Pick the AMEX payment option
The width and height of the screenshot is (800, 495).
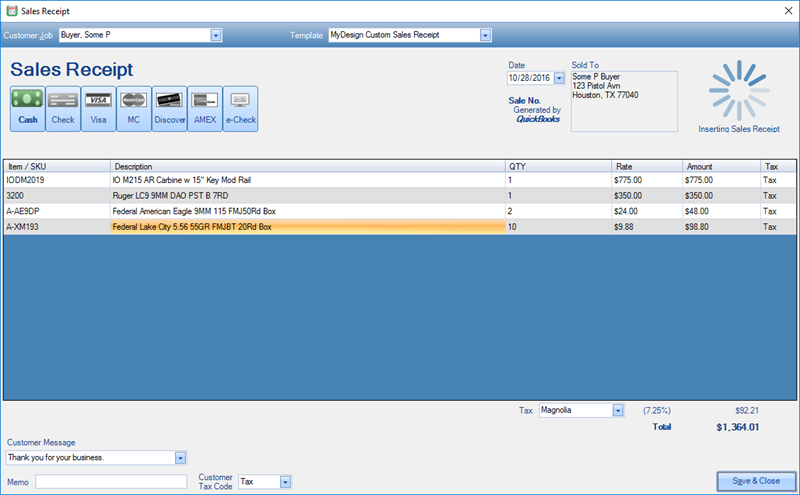click(x=205, y=109)
